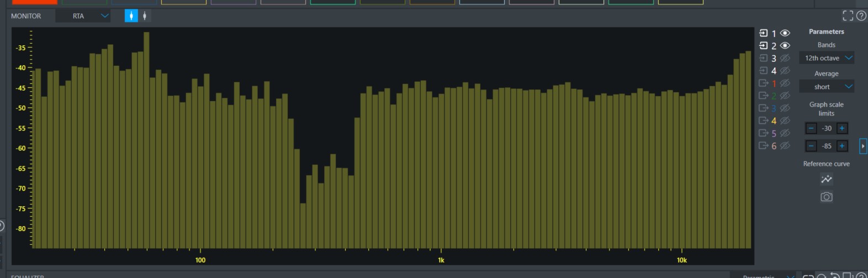Show purple output 5 trace eye icon
Viewport: 868px width, 278px height.
785,133
